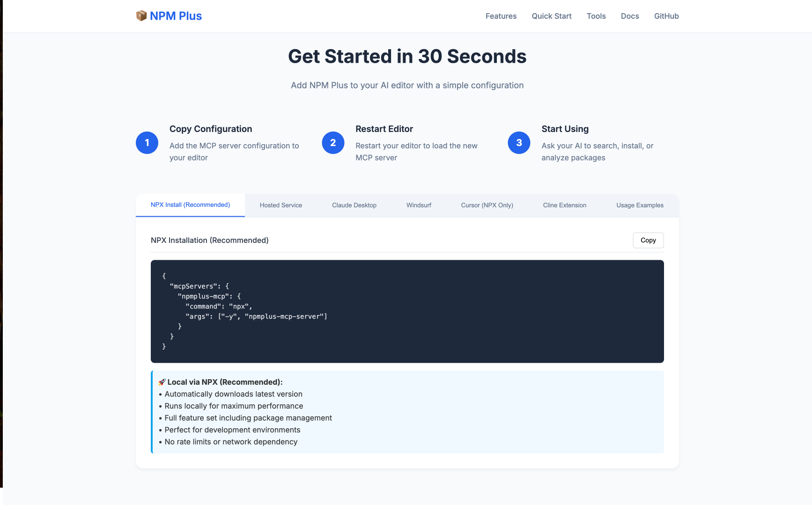The image size is (812, 505).
Task: Click the "Get Started in 30 Seconds" title
Action: tap(407, 56)
